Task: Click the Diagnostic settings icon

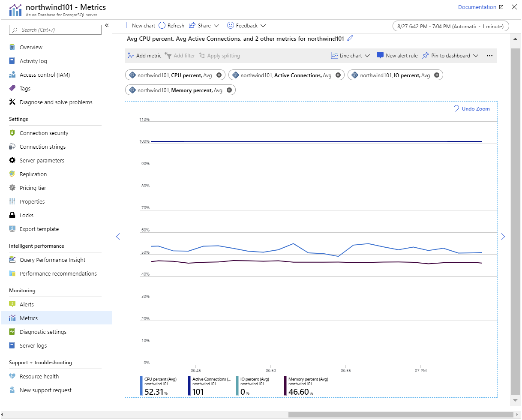Action: 12,332
